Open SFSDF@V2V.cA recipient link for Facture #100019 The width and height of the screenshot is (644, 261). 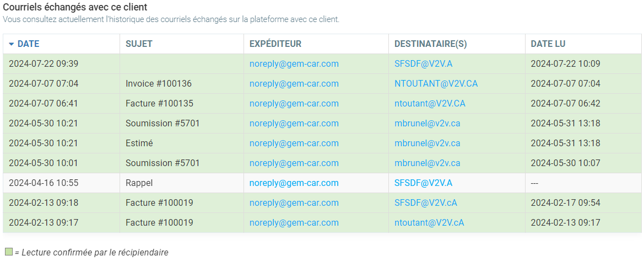pos(425,203)
